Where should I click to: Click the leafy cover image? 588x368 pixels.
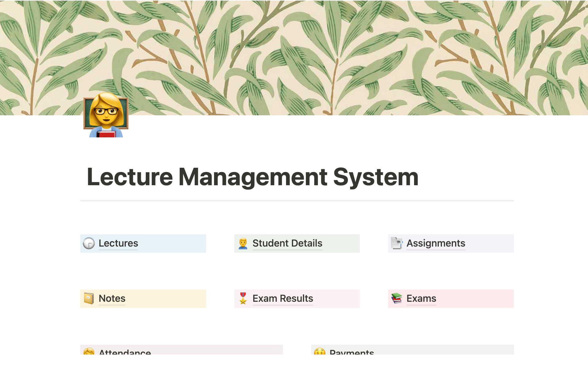click(294, 55)
